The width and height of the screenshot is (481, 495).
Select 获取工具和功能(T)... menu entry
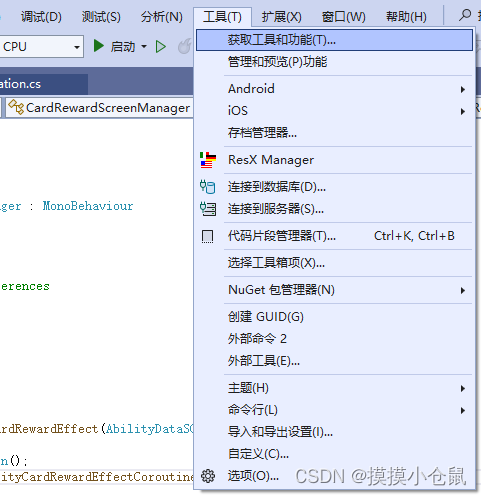click(x=334, y=40)
